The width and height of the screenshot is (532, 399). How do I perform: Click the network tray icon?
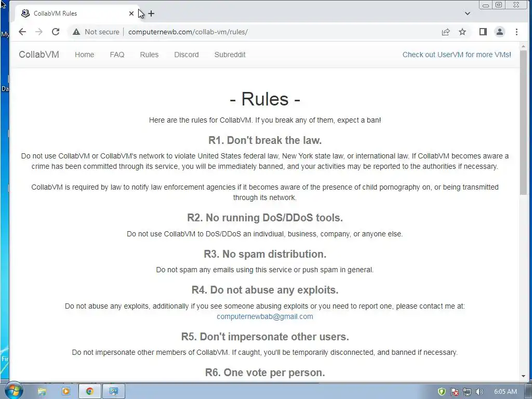(467, 392)
